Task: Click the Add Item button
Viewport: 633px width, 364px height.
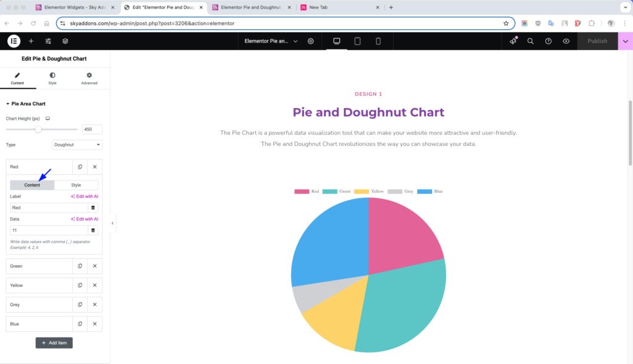Action: tap(54, 342)
